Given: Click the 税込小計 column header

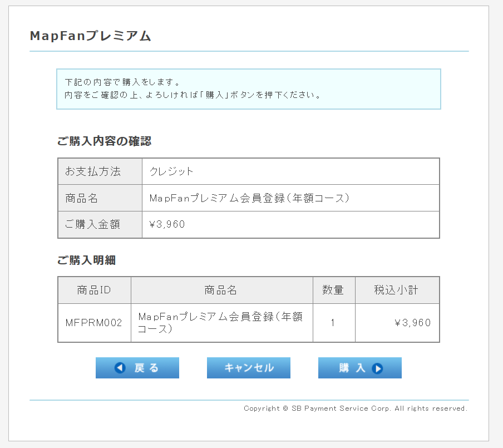Looking at the screenshot, I should pos(397,290).
